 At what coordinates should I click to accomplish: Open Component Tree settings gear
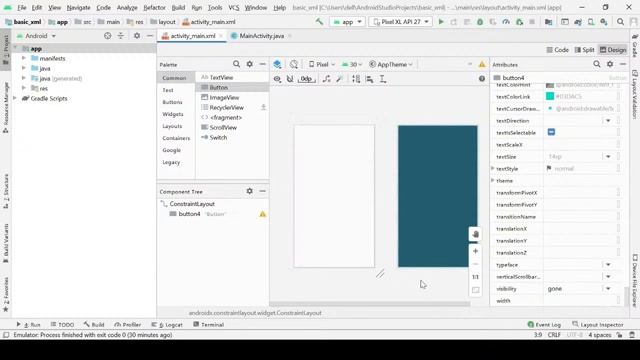249,191
